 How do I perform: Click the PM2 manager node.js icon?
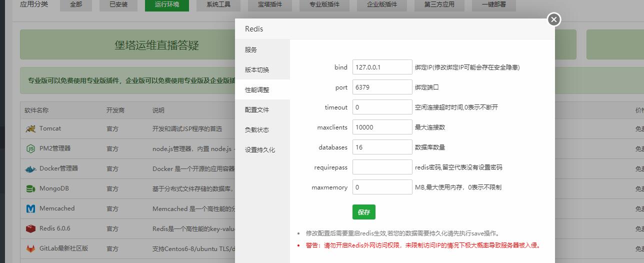pos(31,148)
